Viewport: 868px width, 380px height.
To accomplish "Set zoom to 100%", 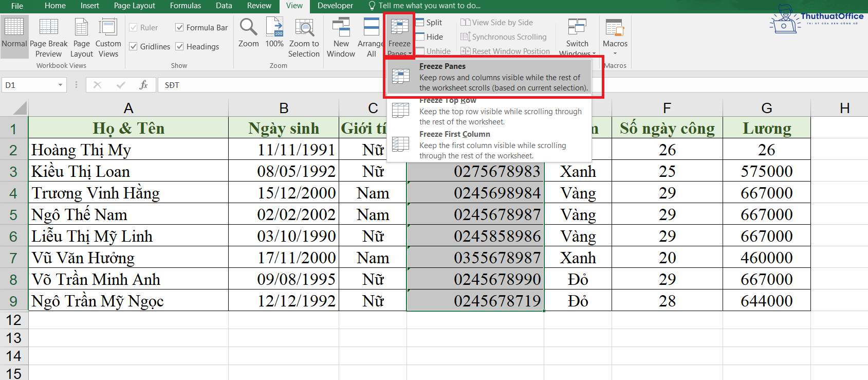I will point(274,33).
